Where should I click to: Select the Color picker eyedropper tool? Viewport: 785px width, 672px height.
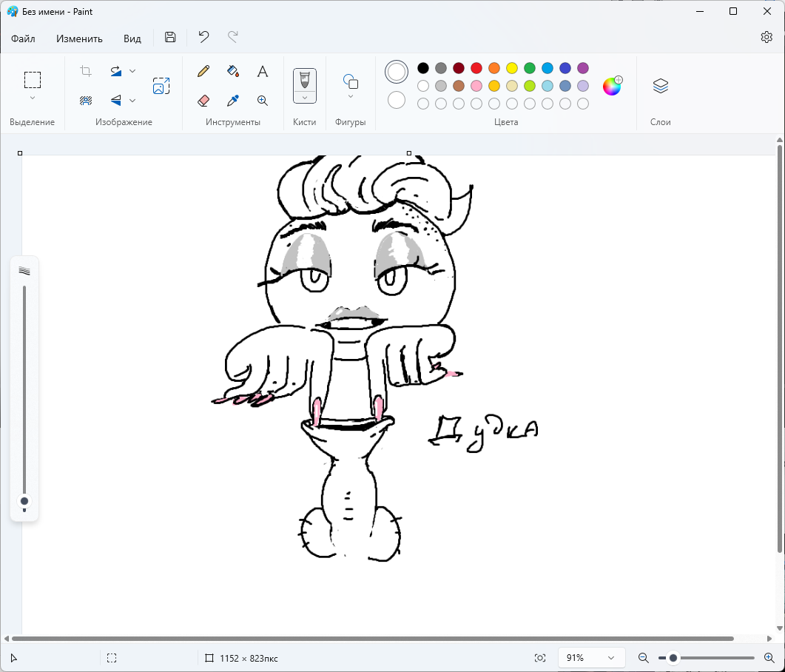(x=233, y=100)
